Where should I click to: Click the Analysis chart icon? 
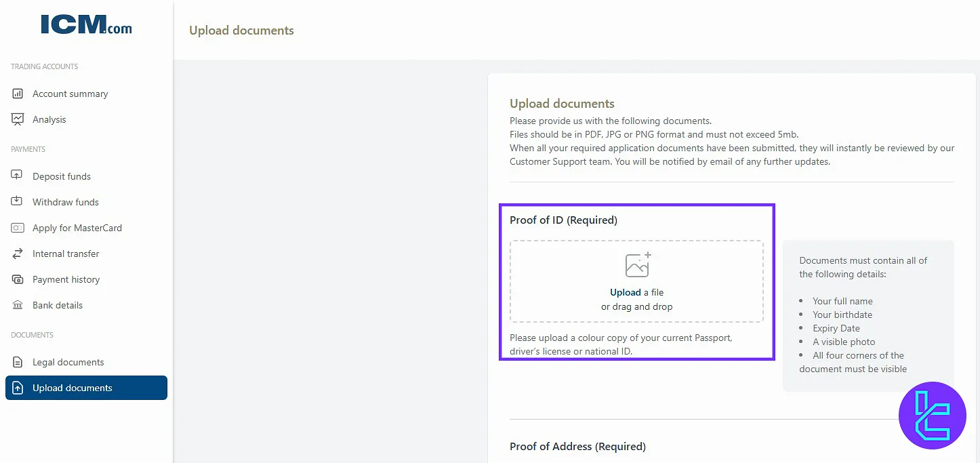click(18, 119)
